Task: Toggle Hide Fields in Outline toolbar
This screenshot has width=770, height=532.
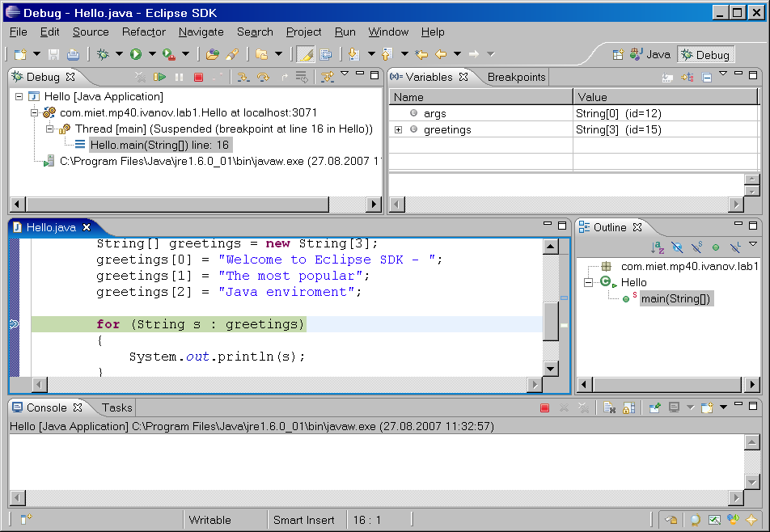Action: [x=677, y=247]
